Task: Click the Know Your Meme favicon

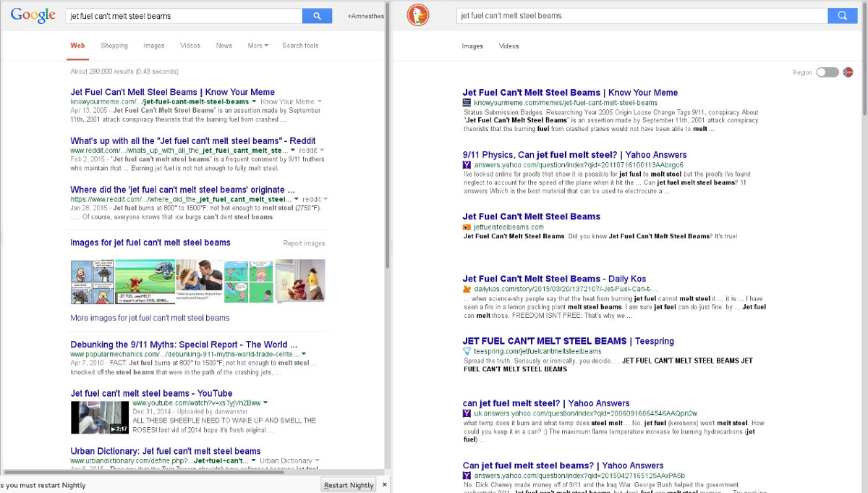Action: click(467, 102)
